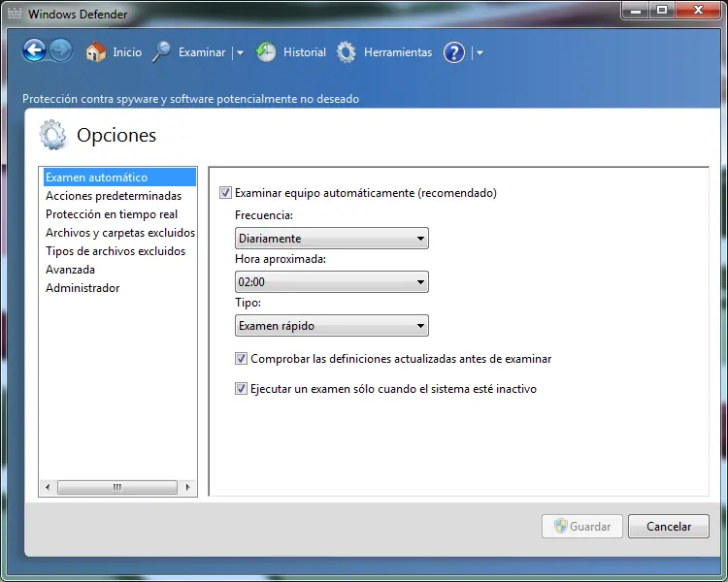Viewport: 728px width, 582px height.
Task: Click the Cancelar button
Action: 669,527
